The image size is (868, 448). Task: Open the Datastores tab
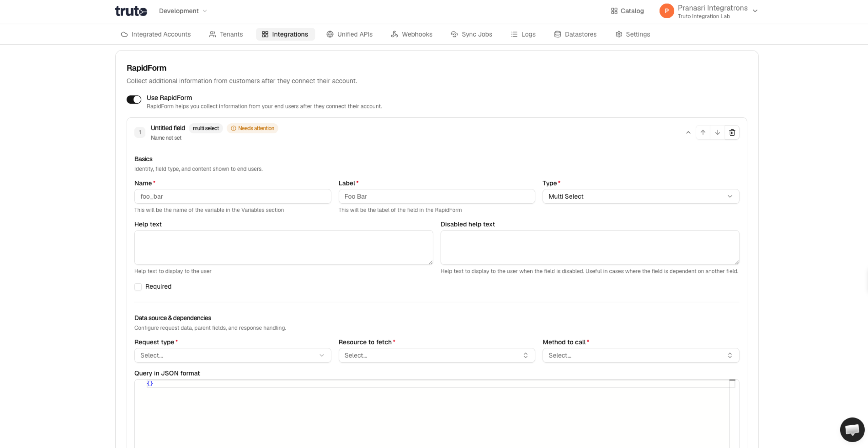575,34
